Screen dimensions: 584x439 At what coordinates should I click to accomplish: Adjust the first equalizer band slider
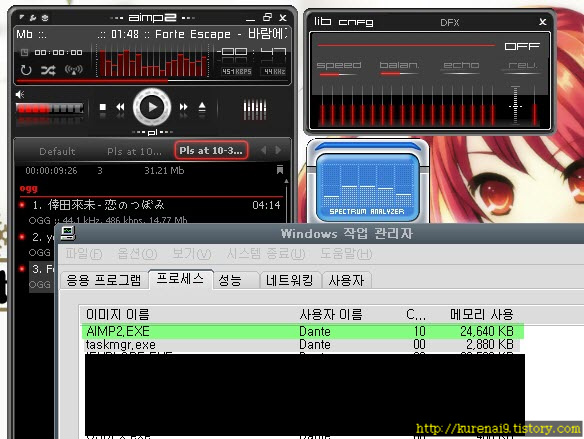[x=322, y=105]
